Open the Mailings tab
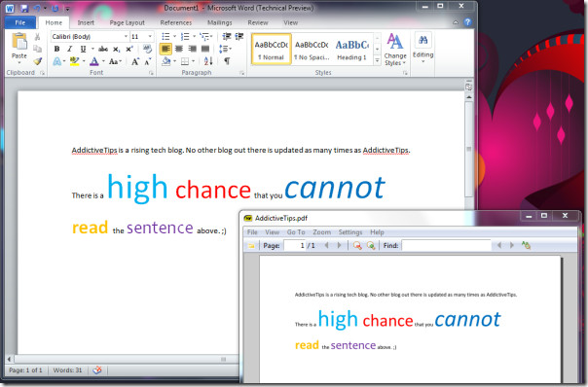Screen dimensions: 588x387 pyautogui.click(x=220, y=22)
